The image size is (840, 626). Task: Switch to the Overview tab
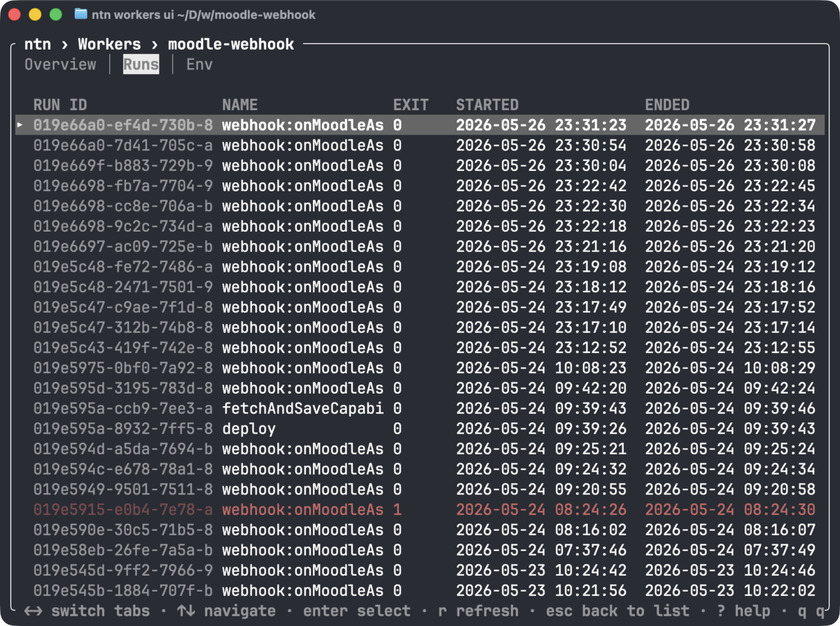pyautogui.click(x=60, y=64)
